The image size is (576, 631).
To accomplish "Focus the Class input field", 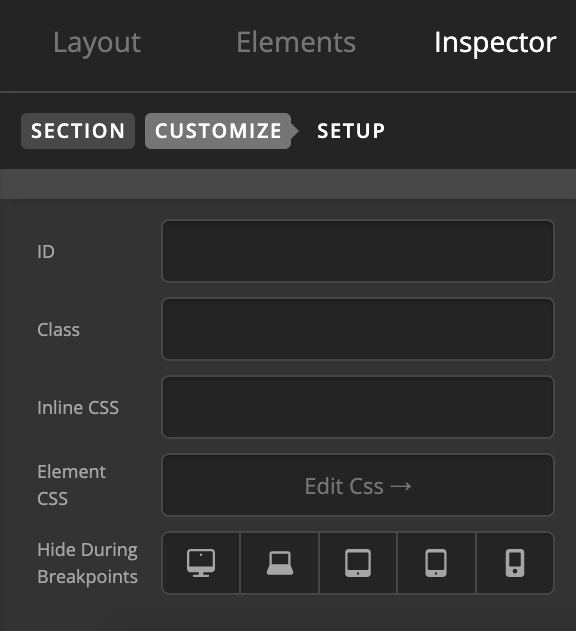I will coord(358,329).
